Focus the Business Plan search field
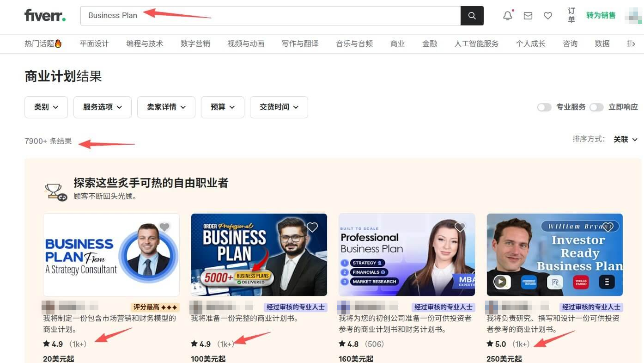 tap(271, 16)
